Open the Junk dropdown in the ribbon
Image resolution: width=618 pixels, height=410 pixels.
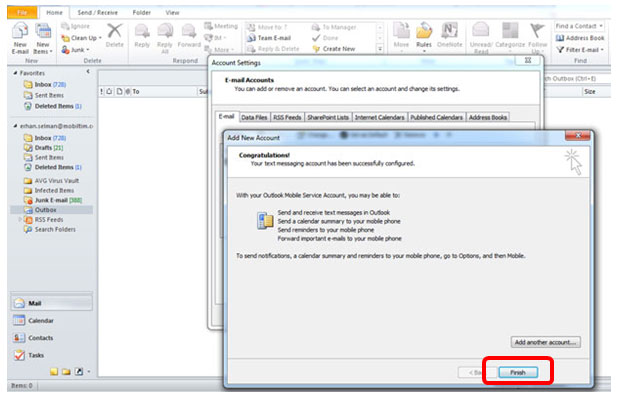tap(76, 50)
